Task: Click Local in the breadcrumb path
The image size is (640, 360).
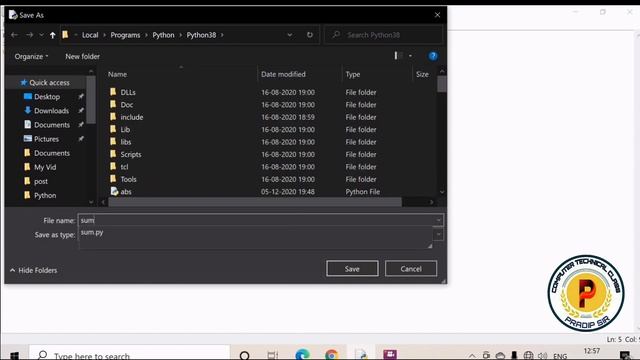Action: pyautogui.click(x=90, y=35)
